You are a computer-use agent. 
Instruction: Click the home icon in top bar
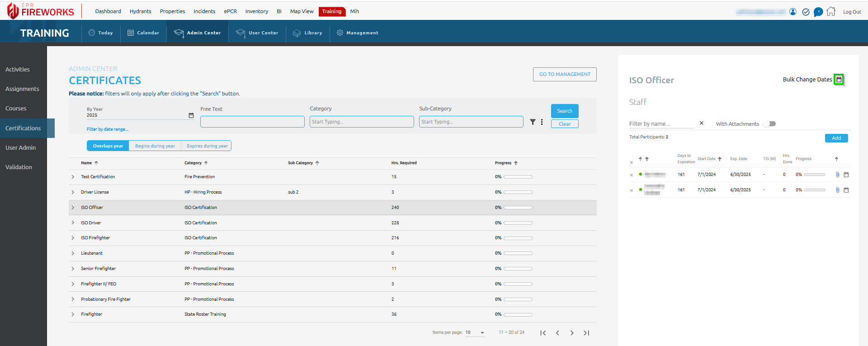(831, 12)
